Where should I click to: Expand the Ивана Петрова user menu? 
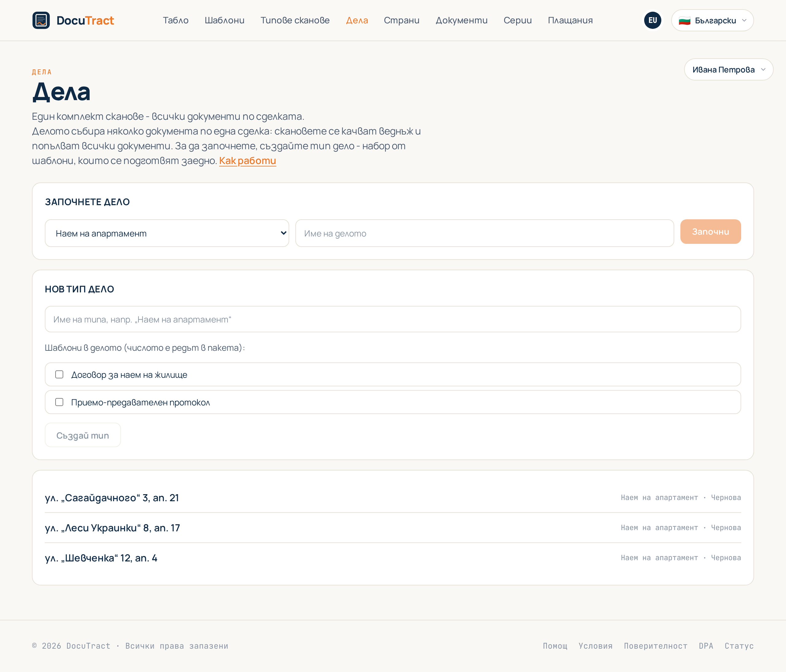[728, 69]
